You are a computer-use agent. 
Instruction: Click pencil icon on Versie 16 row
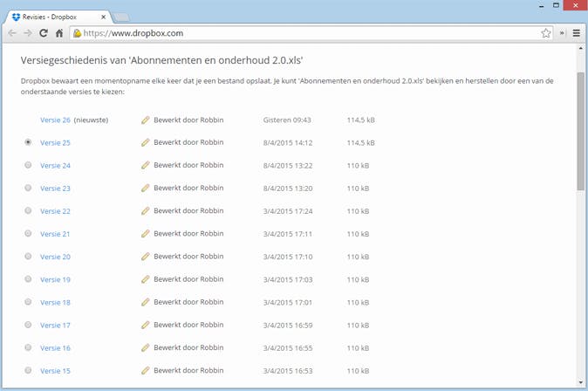click(146, 348)
